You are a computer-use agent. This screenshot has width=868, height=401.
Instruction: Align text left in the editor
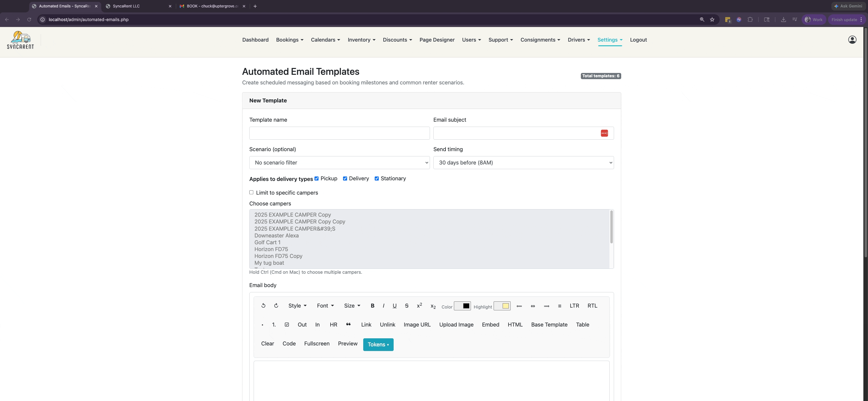click(x=519, y=306)
